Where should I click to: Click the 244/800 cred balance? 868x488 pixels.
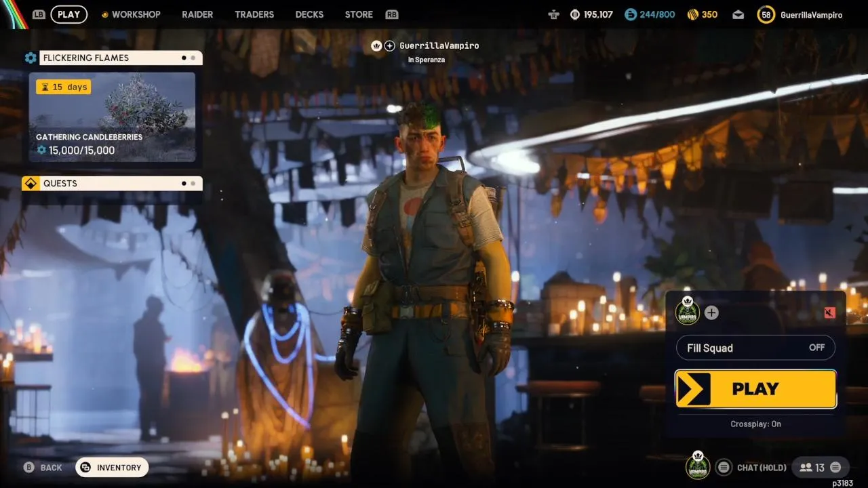pos(657,14)
